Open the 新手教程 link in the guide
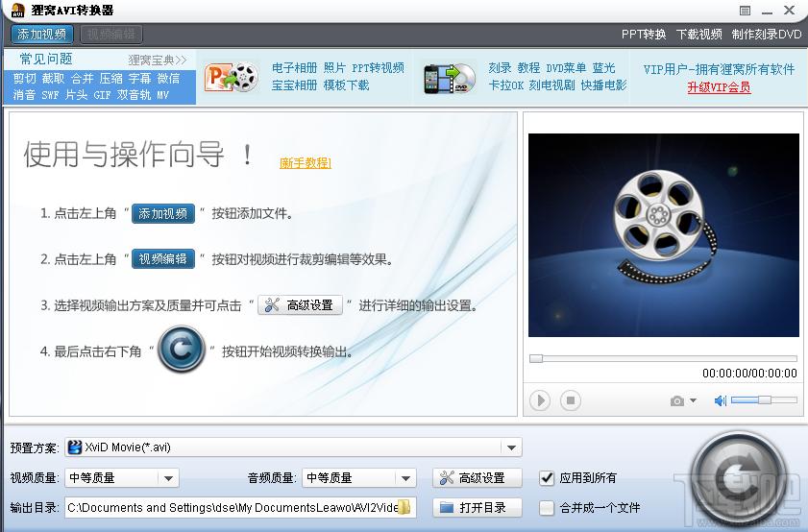The image size is (808, 532). (306, 163)
